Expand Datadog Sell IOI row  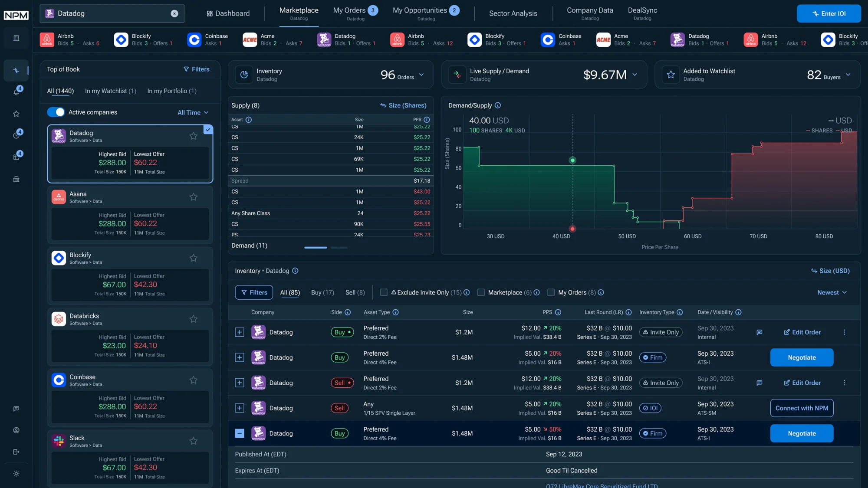pos(240,408)
